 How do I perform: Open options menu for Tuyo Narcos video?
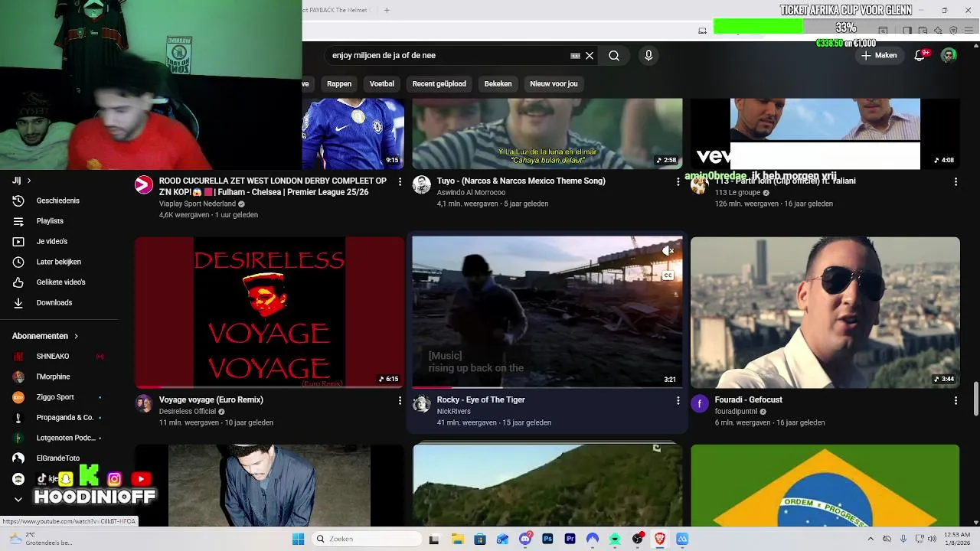point(677,181)
